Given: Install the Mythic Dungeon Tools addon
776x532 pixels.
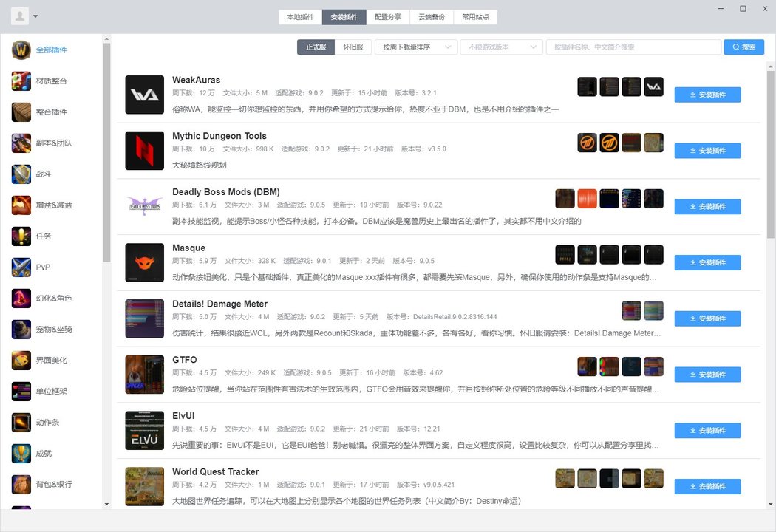Looking at the screenshot, I should click(x=707, y=150).
